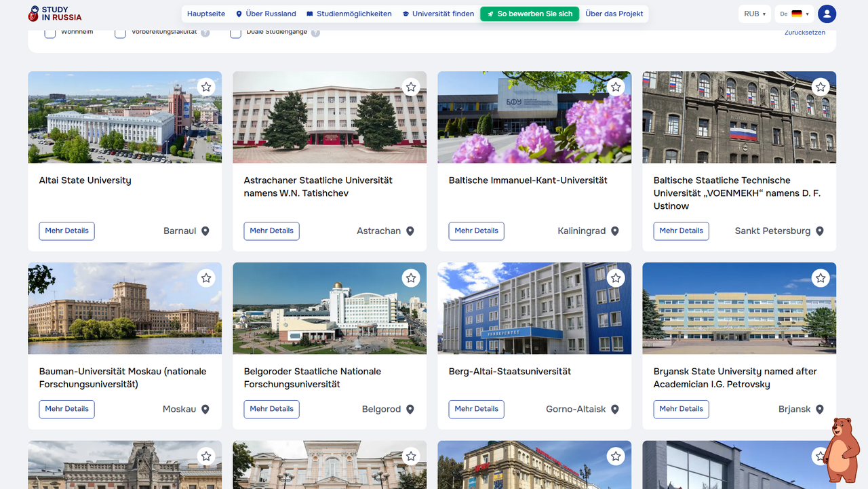This screenshot has height=489, width=868.
Task: Show help tooltip for Vorbereitungsfakultät
Action: click(205, 33)
